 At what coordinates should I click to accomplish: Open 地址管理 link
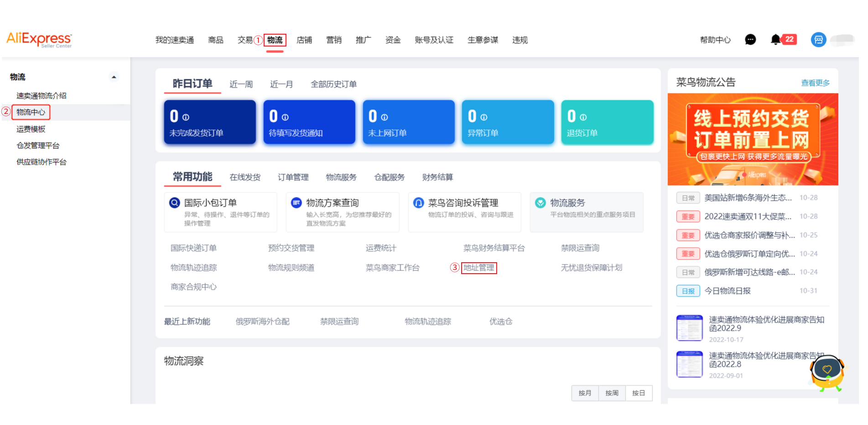[x=479, y=268]
